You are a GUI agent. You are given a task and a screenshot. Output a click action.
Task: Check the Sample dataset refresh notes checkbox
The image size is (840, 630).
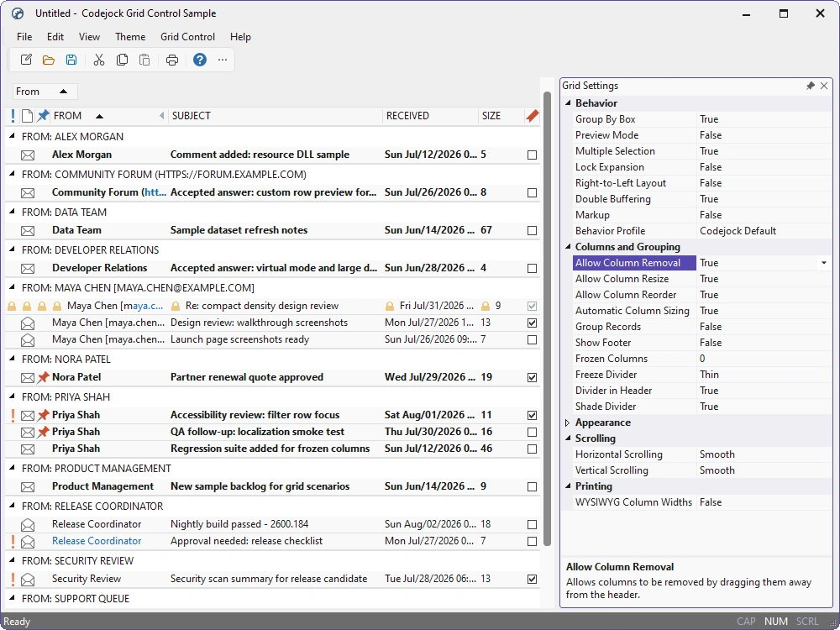click(x=532, y=230)
